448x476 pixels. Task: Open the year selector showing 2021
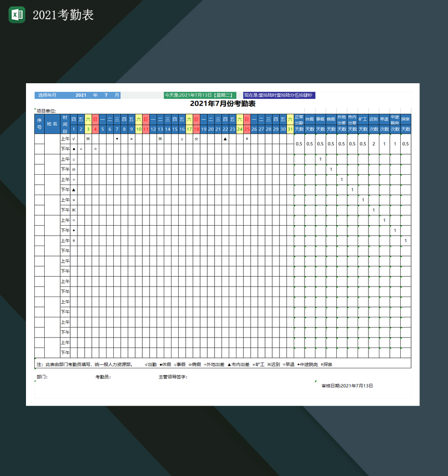coord(81,95)
